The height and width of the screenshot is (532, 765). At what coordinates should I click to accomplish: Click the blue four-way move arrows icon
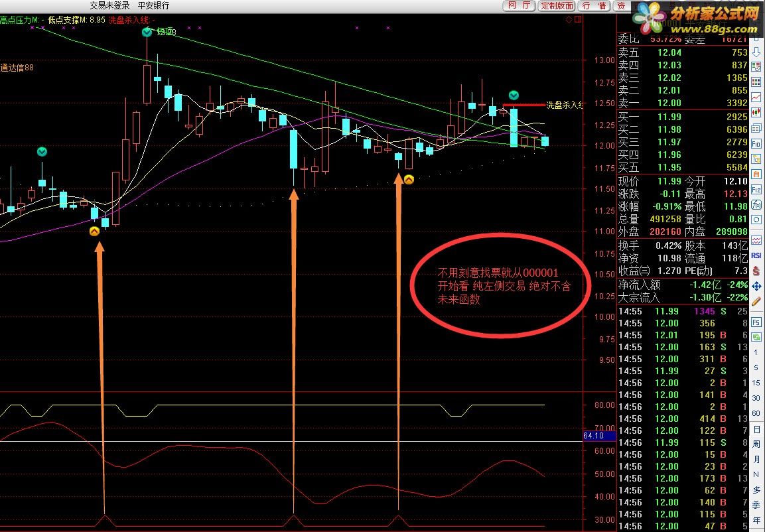tap(756, 285)
